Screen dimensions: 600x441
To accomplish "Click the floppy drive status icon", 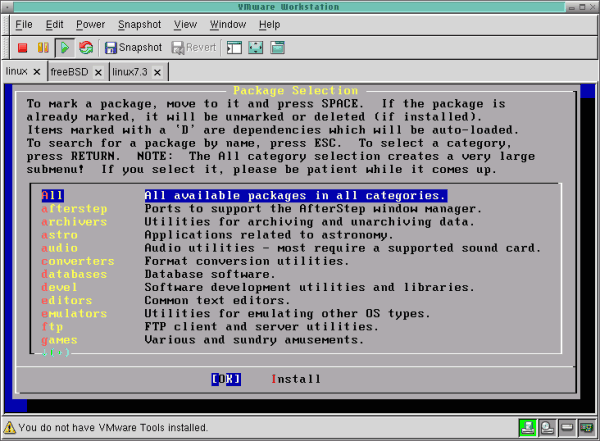I will (x=567, y=427).
